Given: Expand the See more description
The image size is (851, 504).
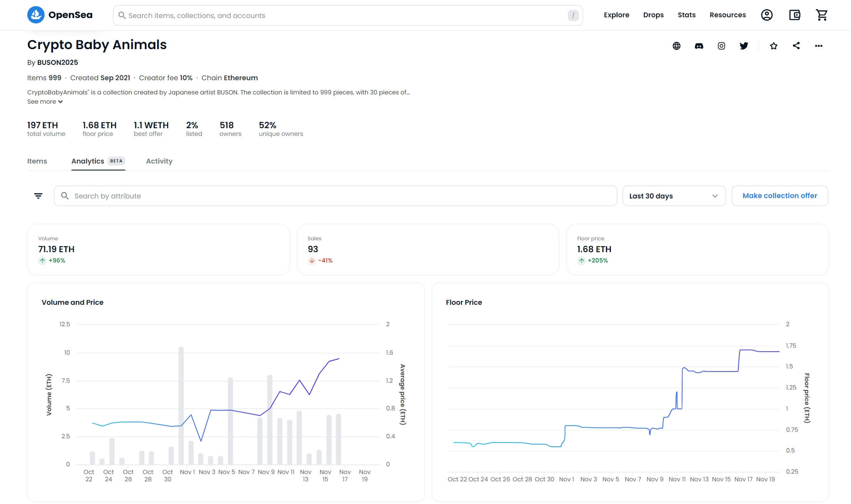Looking at the screenshot, I should 45,102.
